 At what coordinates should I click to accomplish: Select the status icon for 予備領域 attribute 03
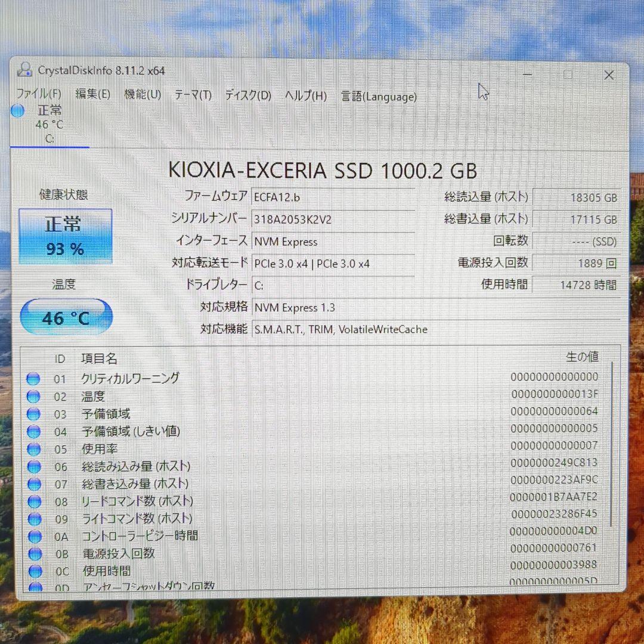[x=33, y=414]
